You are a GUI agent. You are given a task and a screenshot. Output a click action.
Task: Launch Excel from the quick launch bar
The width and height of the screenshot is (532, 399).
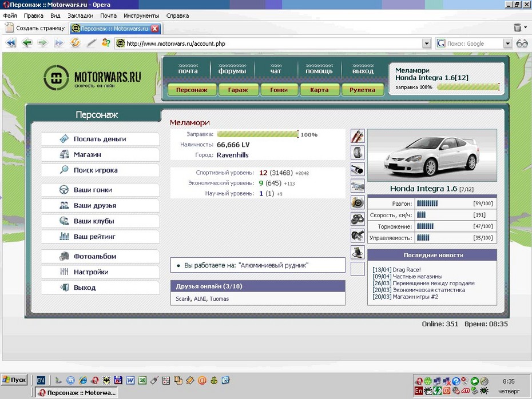pos(142,380)
